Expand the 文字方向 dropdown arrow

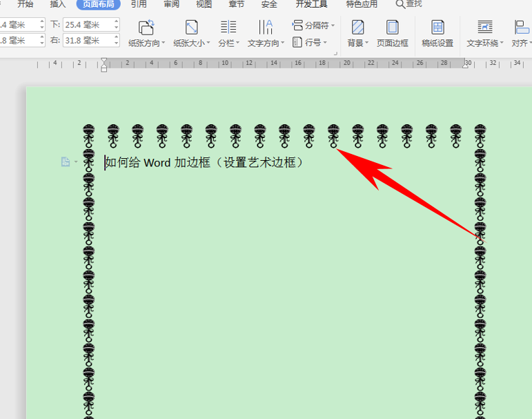[283, 43]
